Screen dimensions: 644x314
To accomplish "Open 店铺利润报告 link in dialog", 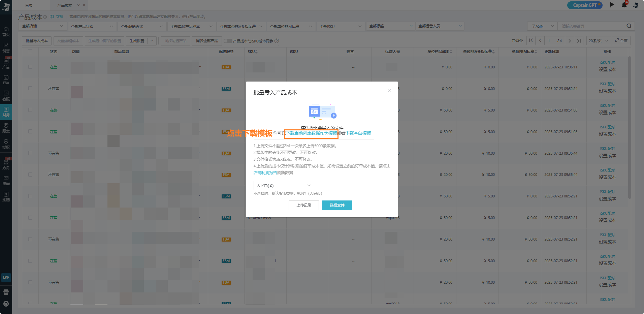I will tap(265, 173).
